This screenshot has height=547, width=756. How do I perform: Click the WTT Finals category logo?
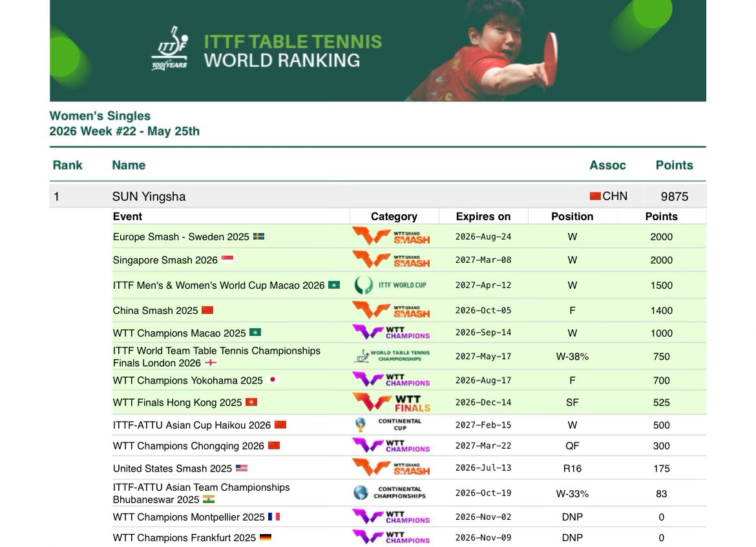coord(391,402)
